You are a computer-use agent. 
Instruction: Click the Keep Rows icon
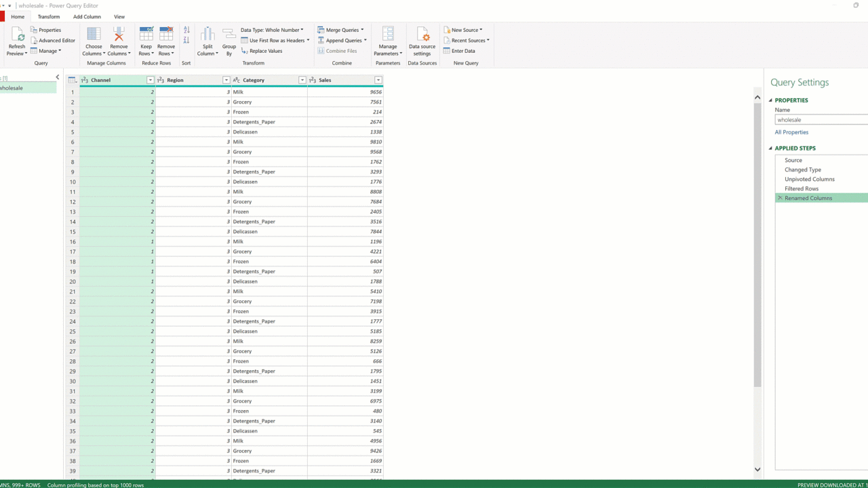[x=146, y=35]
